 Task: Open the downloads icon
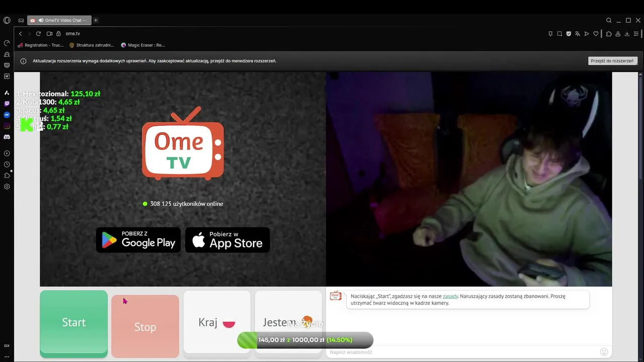627,34
